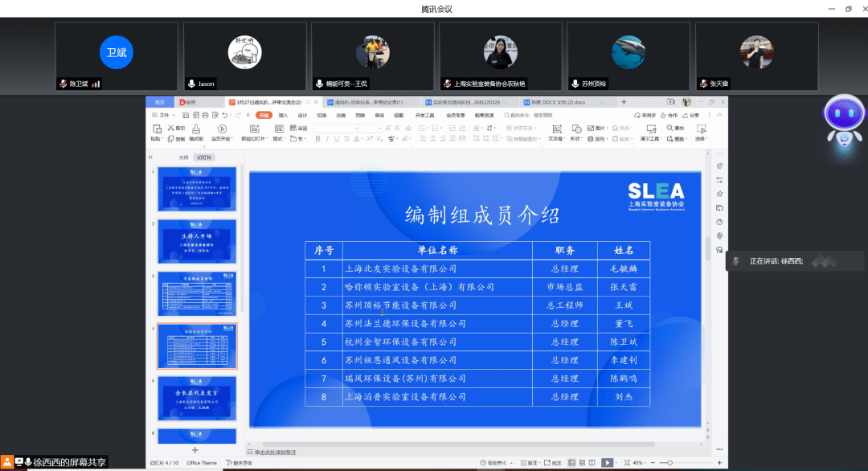Select the Design ribbon tab
The image size is (868, 471).
[302, 115]
